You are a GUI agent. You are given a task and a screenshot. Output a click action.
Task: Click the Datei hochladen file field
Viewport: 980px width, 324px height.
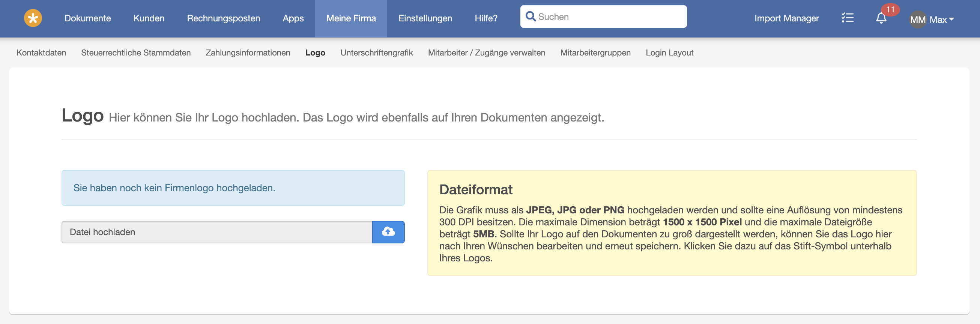pyautogui.click(x=216, y=232)
